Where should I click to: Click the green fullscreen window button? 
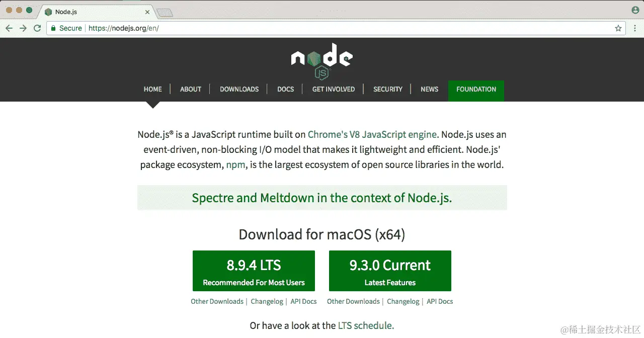point(29,10)
